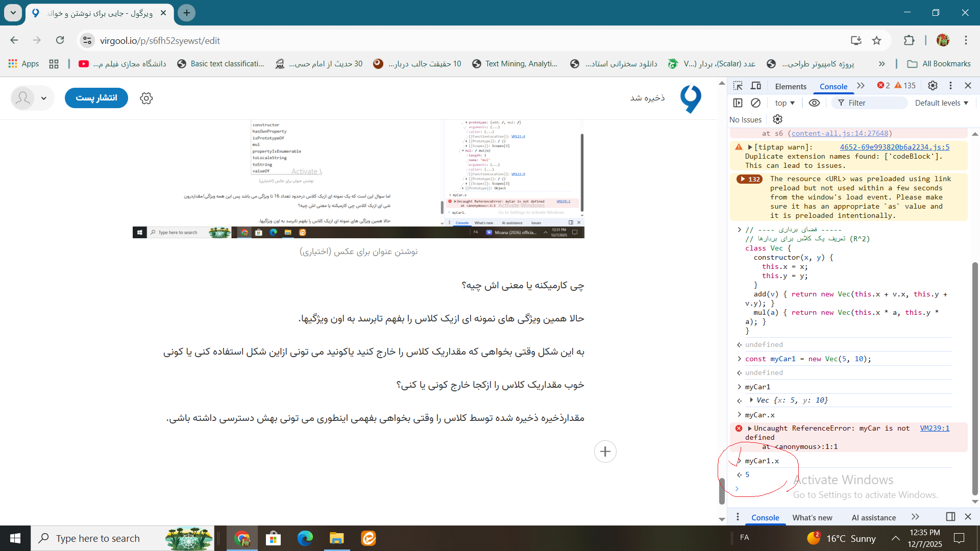Viewport: 980px width, 551px height.
Task: Open the top JavaScript context dropdown
Action: click(x=785, y=103)
